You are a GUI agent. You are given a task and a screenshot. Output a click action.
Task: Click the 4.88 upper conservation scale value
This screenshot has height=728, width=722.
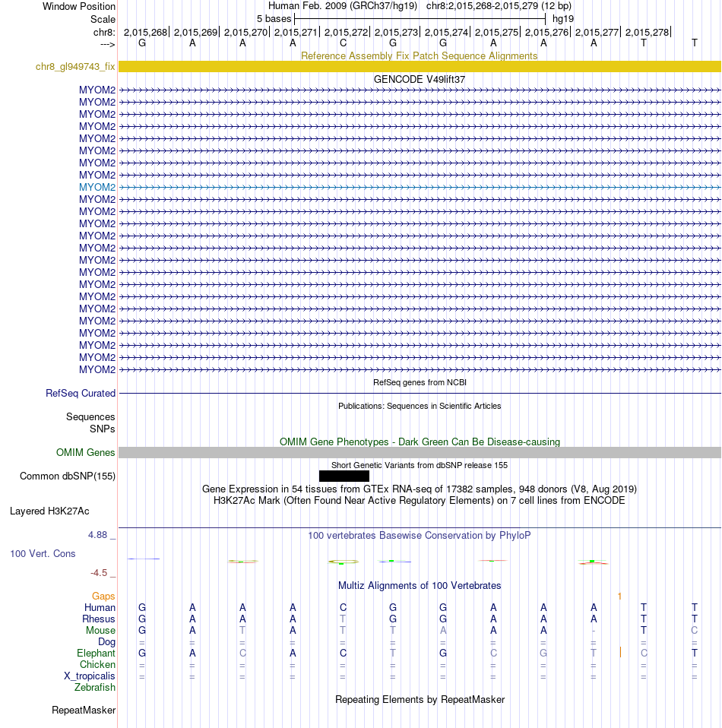98,535
